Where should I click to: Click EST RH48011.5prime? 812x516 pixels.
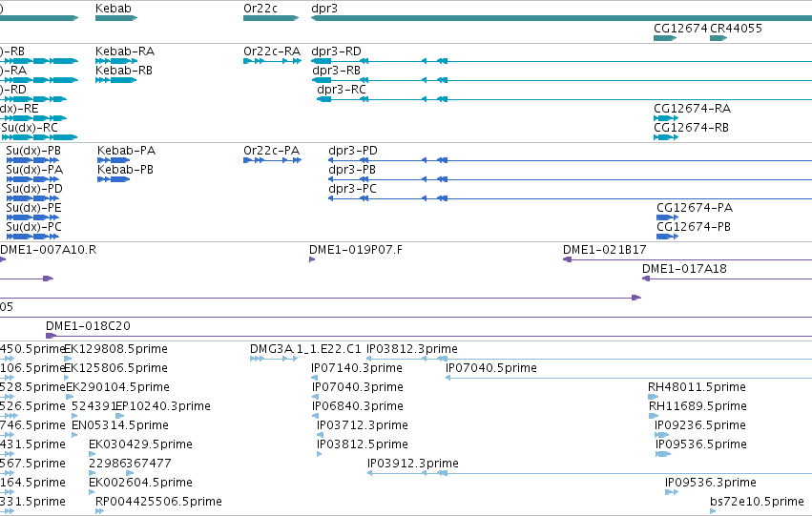point(653,397)
